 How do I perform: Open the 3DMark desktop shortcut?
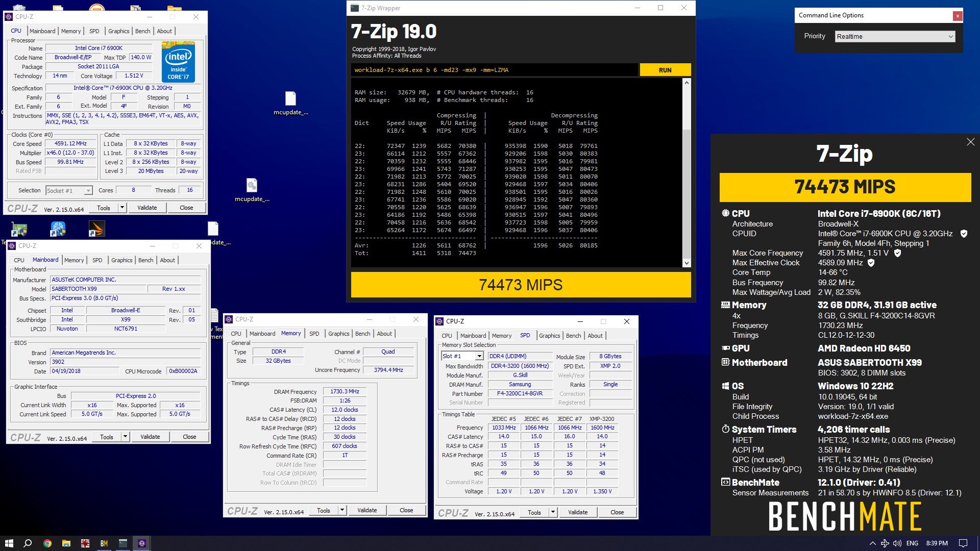pos(96,229)
